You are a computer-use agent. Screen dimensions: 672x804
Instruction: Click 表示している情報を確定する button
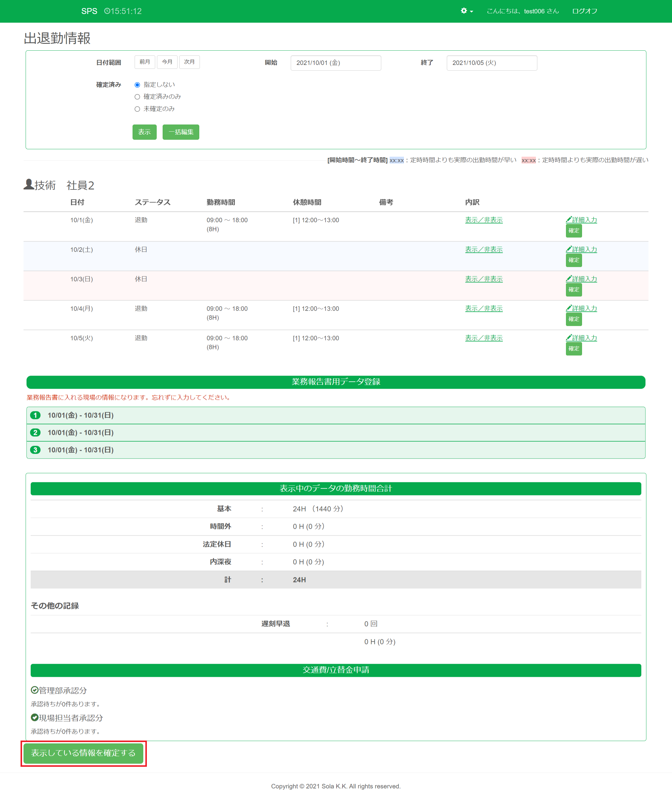83,753
